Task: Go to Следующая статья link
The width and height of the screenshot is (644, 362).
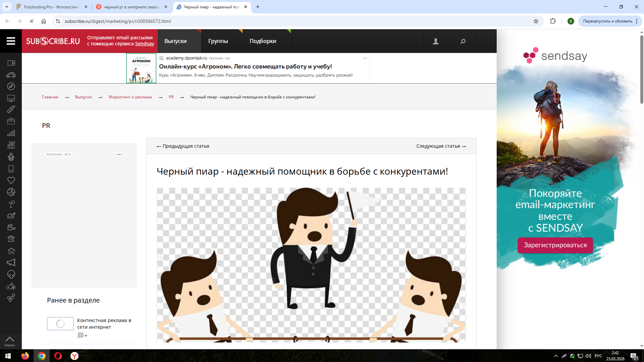Action: tap(441, 146)
